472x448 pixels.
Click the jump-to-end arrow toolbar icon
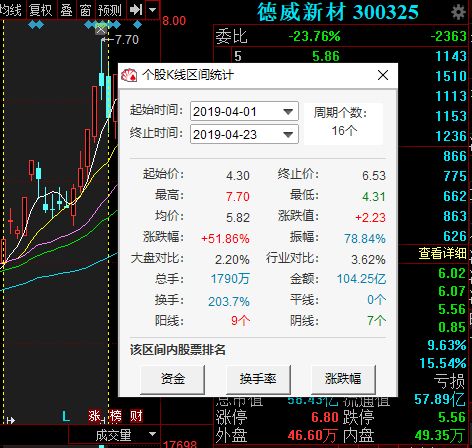pos(136,10)
